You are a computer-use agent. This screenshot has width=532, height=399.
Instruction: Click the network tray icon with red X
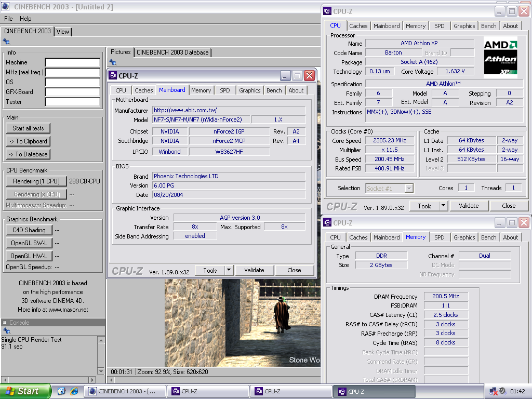pyautogui.click(x=494, y=392)
